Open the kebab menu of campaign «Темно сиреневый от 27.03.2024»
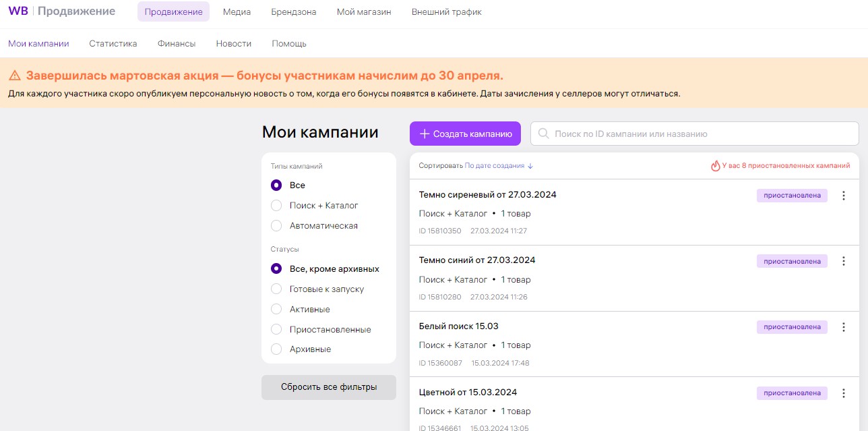Screen dimensions: 868x431 point(843,195)
